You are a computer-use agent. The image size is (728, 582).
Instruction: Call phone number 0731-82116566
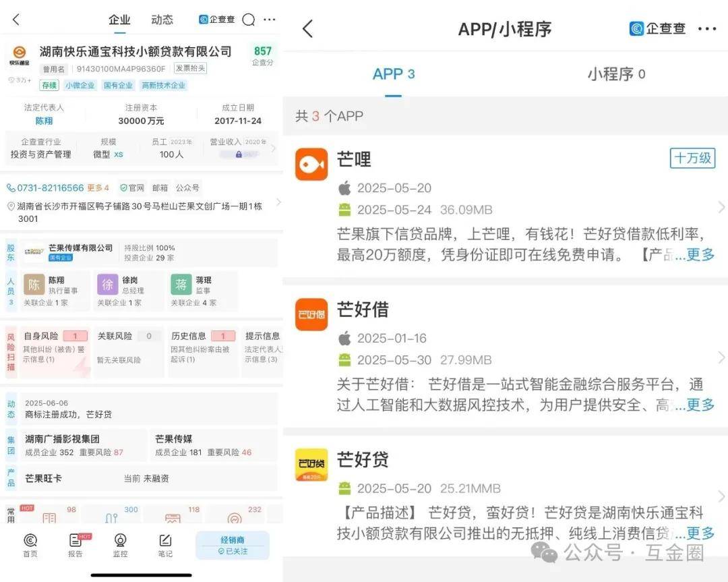[46, 187]
